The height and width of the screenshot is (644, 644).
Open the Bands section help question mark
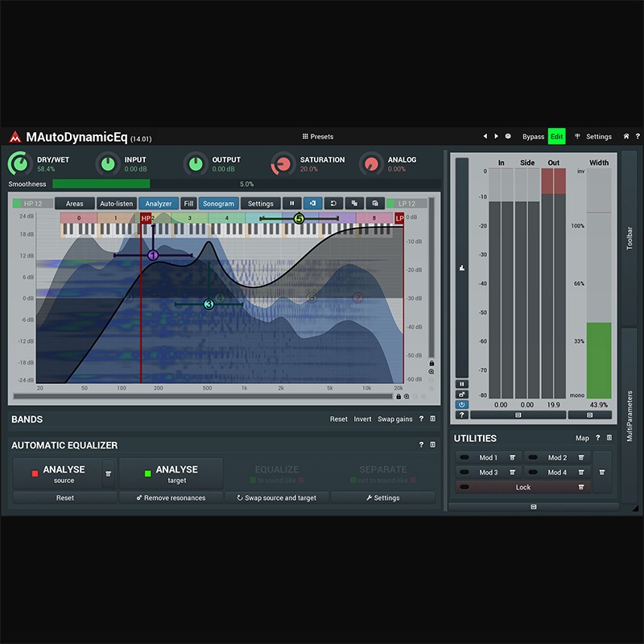(421, 419)
